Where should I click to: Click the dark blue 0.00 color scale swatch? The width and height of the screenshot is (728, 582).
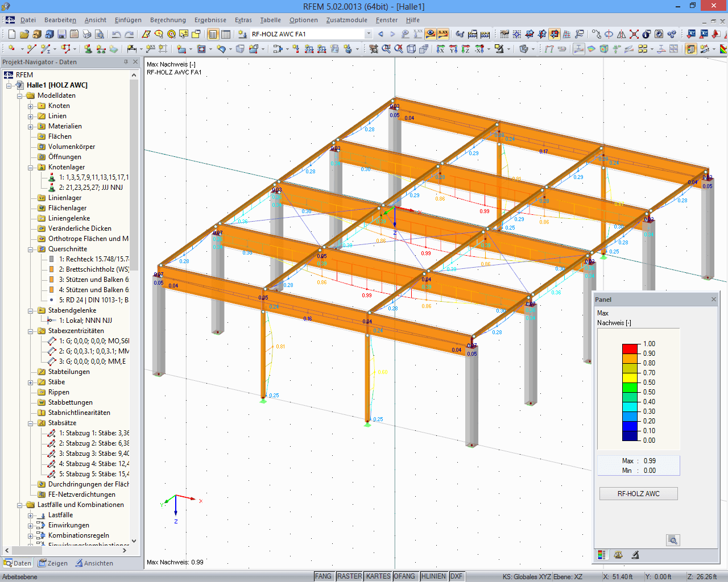(630, 436)
